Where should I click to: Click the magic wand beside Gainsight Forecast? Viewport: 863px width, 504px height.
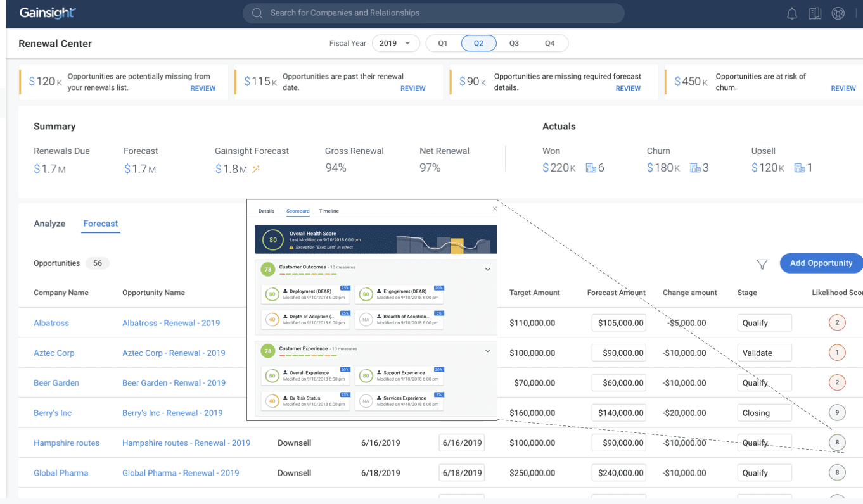(257, 169)
